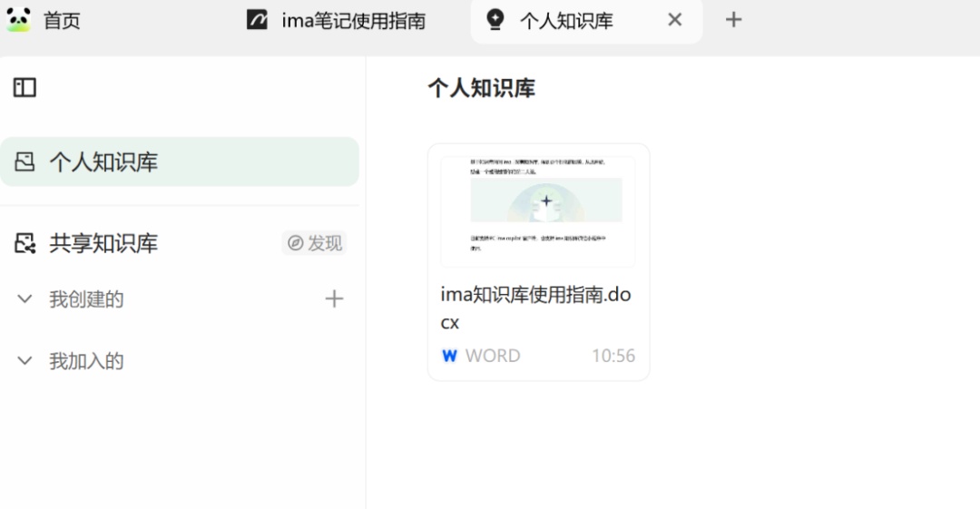The image size is (980, 509).
Task: Switch to ima笔记使用指南 tab
Action: (353, 21)
